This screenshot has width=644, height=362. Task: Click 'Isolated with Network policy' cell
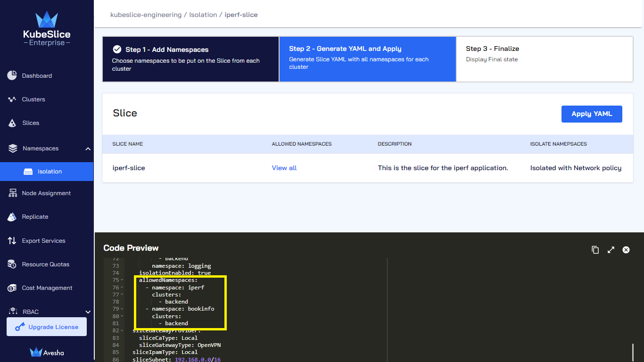576,168
